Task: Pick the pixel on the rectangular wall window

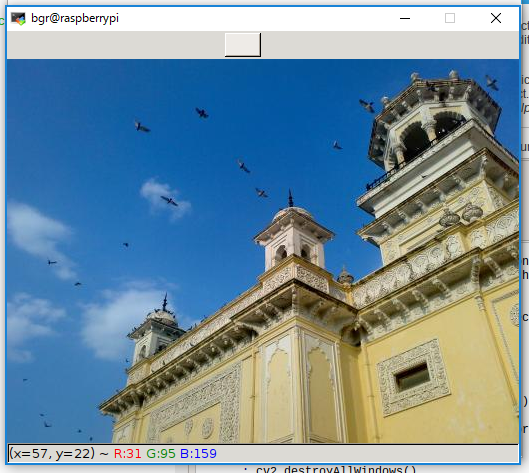Action: coord(412,377)
